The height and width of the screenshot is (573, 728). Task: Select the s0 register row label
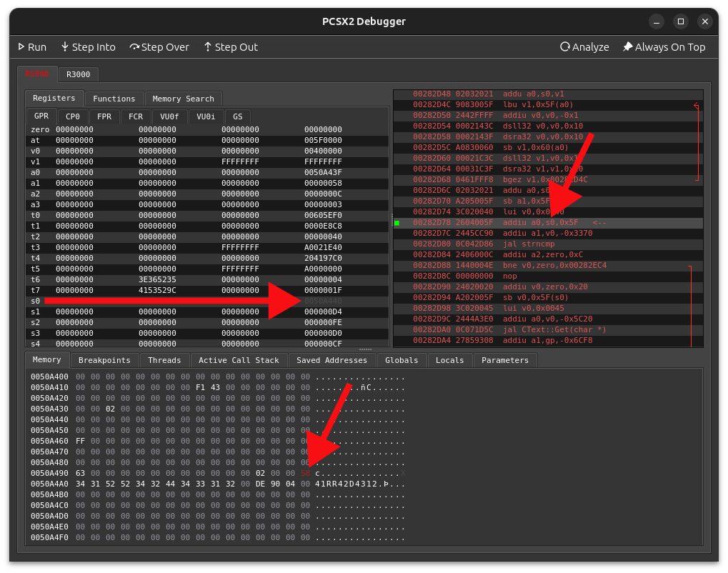click(x=35, y=301)
